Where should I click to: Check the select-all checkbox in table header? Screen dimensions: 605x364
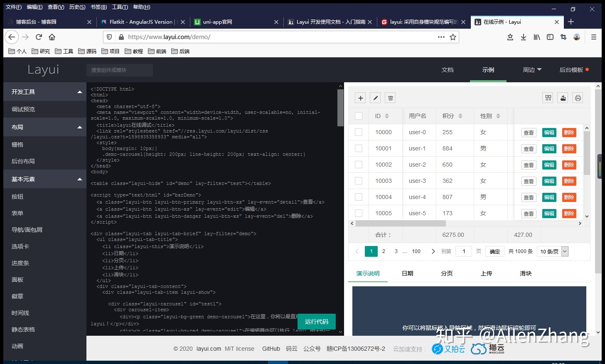click(358, 116)
